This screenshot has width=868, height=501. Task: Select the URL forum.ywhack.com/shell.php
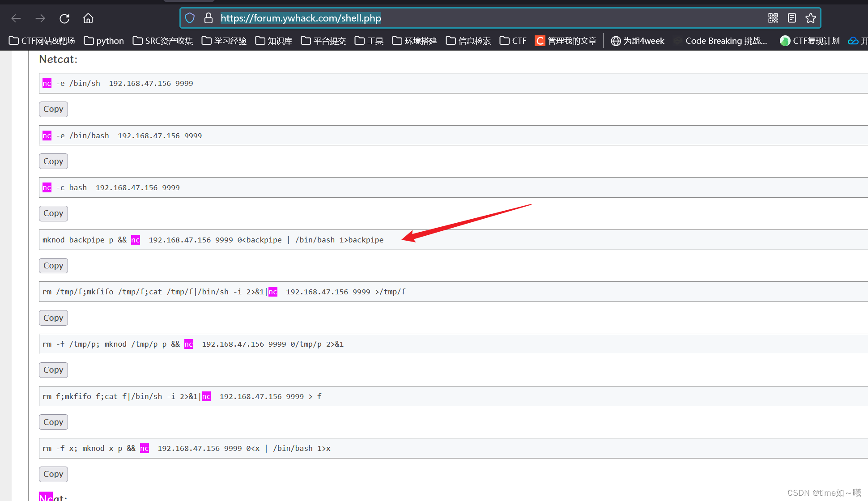click(x=301, y=18)
